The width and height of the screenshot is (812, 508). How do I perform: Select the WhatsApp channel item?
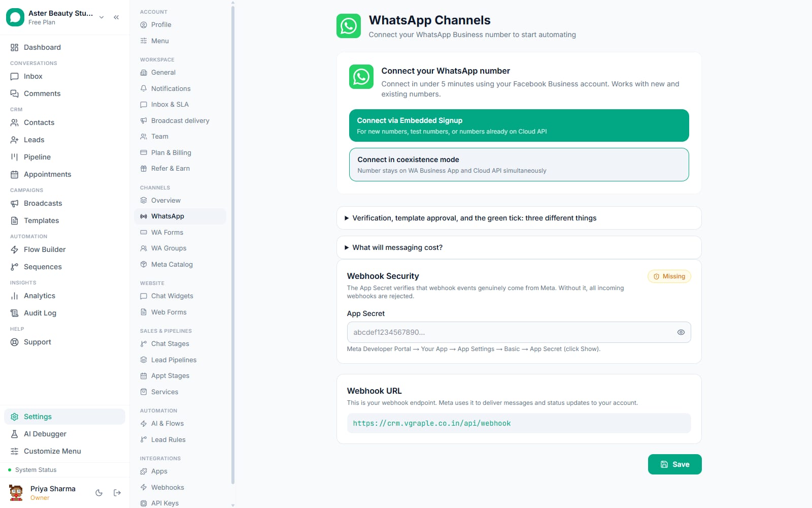coord(180,216)
